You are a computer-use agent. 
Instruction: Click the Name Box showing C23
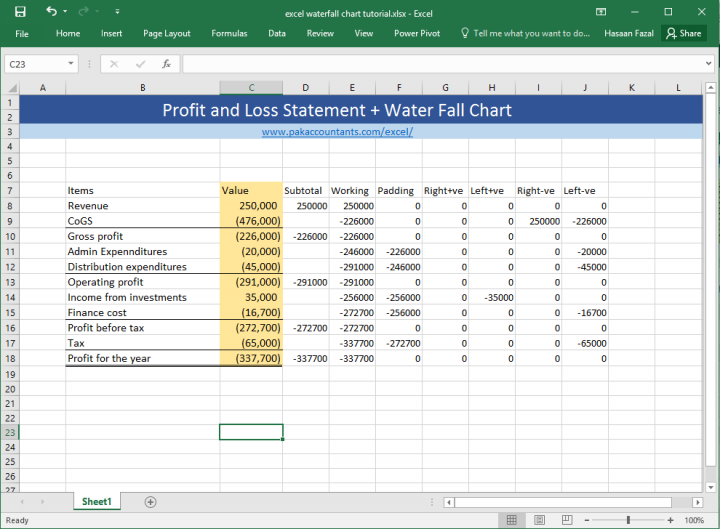(x=36, y=64)
